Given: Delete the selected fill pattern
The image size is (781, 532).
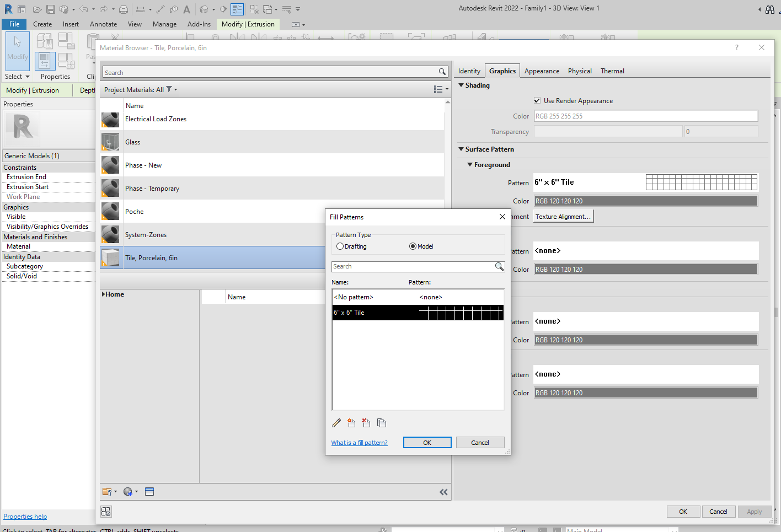Looking at the screenshot, I should (x=366, y=423).
